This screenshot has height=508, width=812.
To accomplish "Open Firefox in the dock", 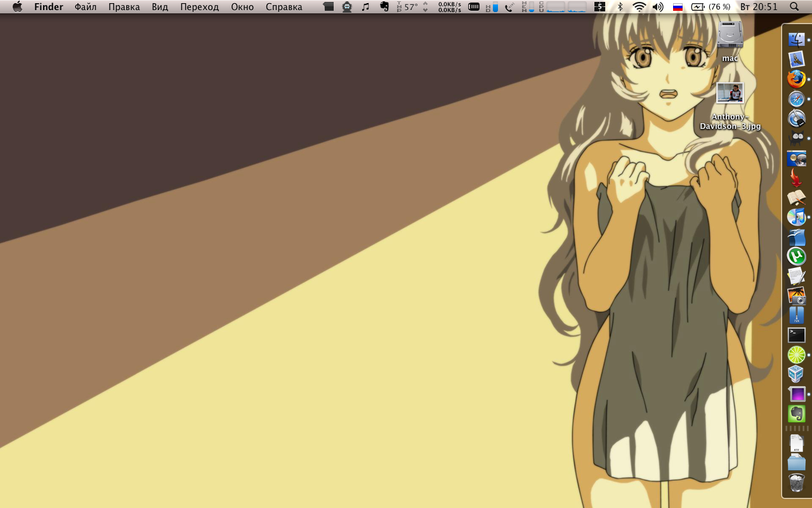I will pos(796,79).
